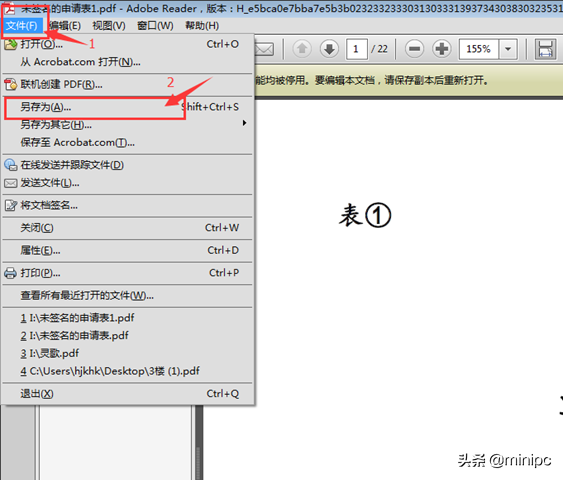Open the 视图(V) menu
This screenshot has height=480, width=563.
click(109, 26)
